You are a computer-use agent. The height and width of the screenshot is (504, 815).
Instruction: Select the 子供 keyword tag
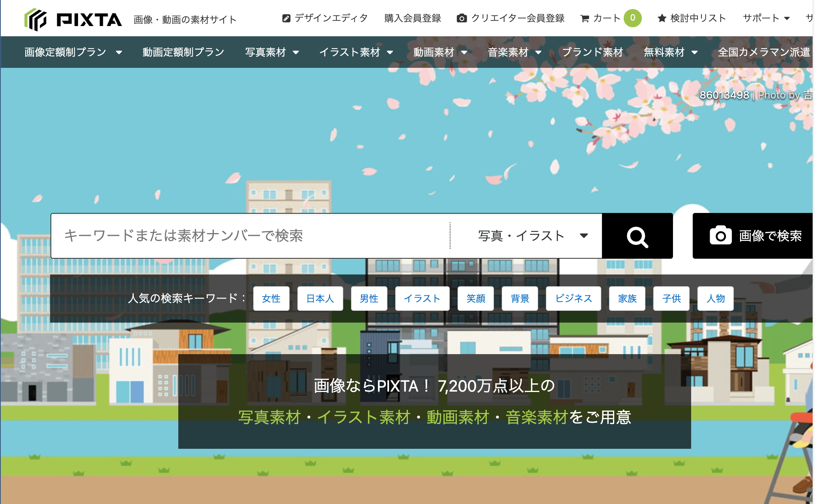tap(671, 299)
